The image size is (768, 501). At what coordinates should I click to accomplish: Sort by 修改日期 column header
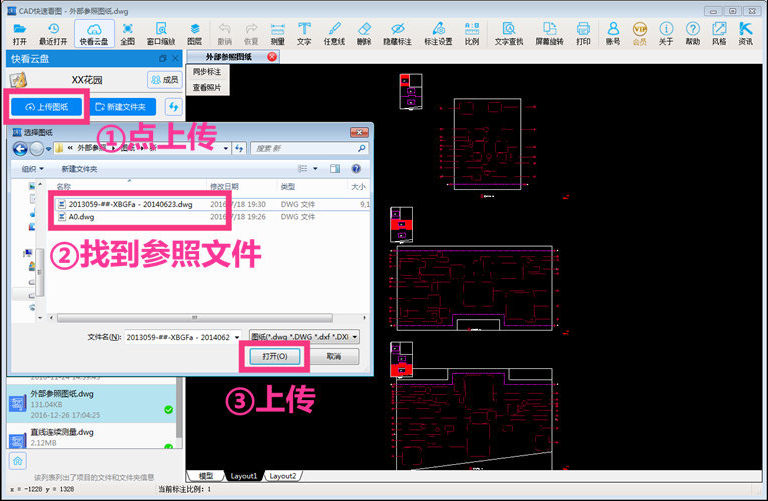coord(224,187)
